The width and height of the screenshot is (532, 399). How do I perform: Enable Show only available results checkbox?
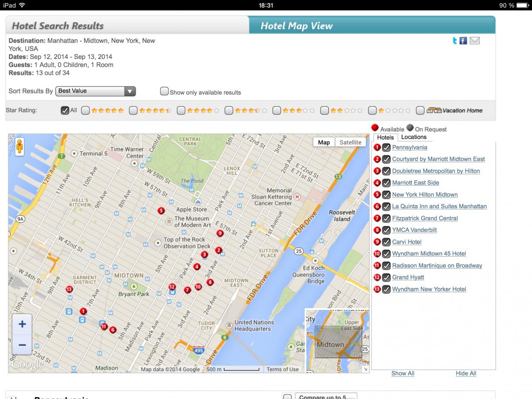(x=164, y=91)
